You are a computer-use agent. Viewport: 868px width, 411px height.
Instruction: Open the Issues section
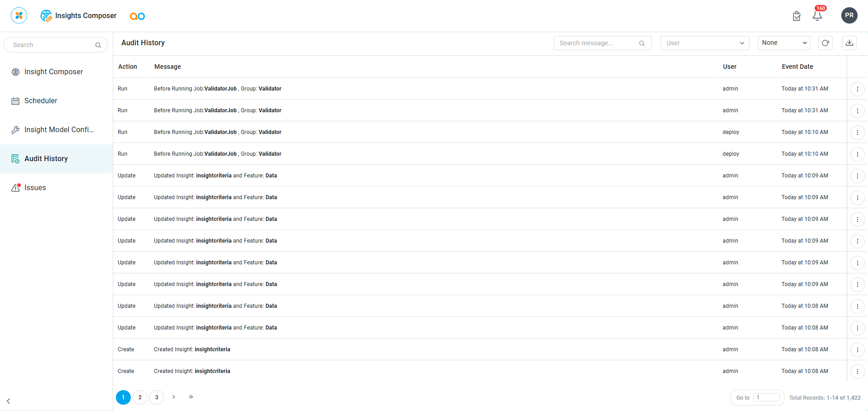pos(35,188)
